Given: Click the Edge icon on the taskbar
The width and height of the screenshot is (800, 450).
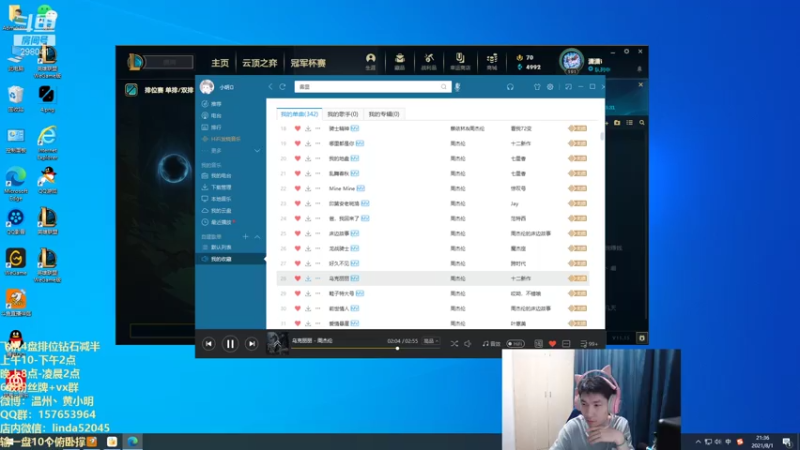Looking at the screenshot, I should pyautogui.click(x=133, y=441).
